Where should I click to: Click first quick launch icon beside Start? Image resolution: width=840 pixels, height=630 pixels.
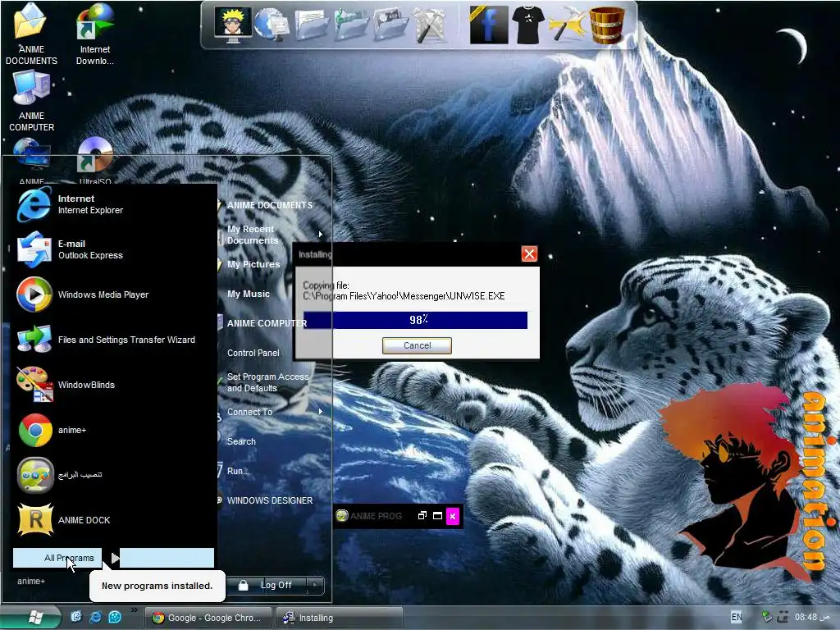[x=76, y=617]
